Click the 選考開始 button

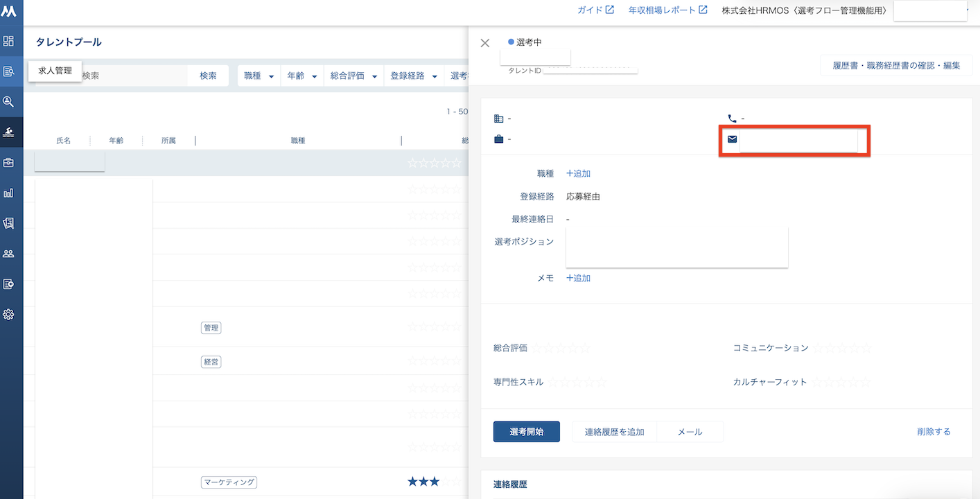tap(527, 432)
